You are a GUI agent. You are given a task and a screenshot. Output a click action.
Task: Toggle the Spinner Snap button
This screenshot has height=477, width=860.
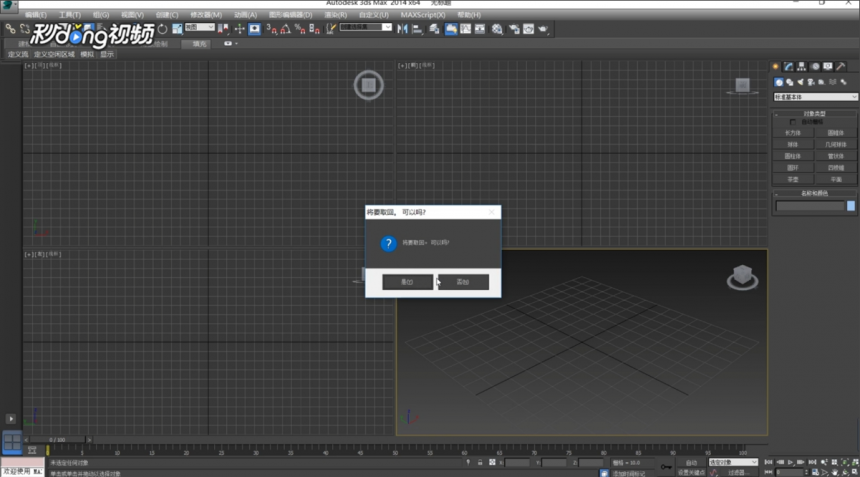tap(314, 29)
